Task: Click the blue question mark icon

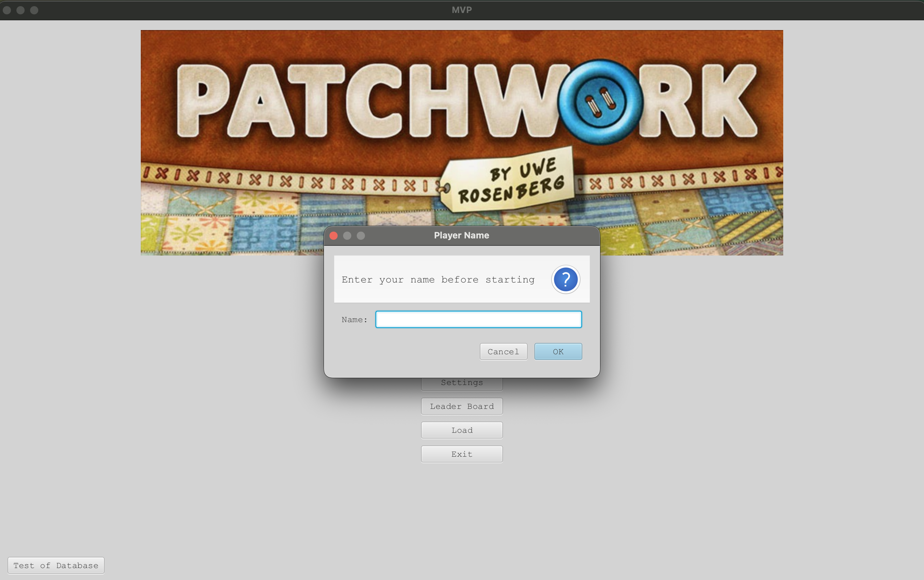Action: 566,279
